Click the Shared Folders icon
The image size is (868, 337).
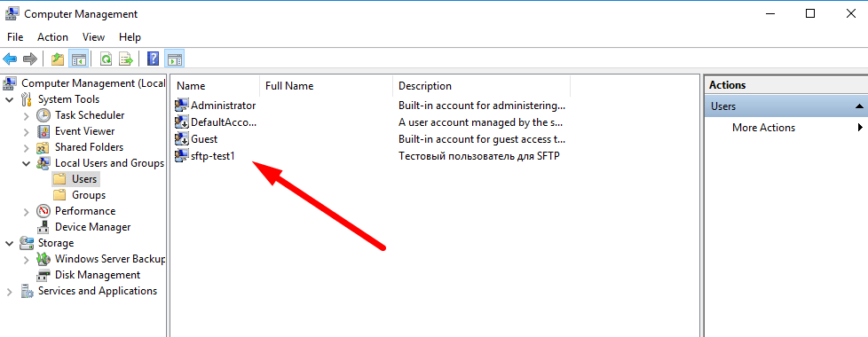(43, 147)
